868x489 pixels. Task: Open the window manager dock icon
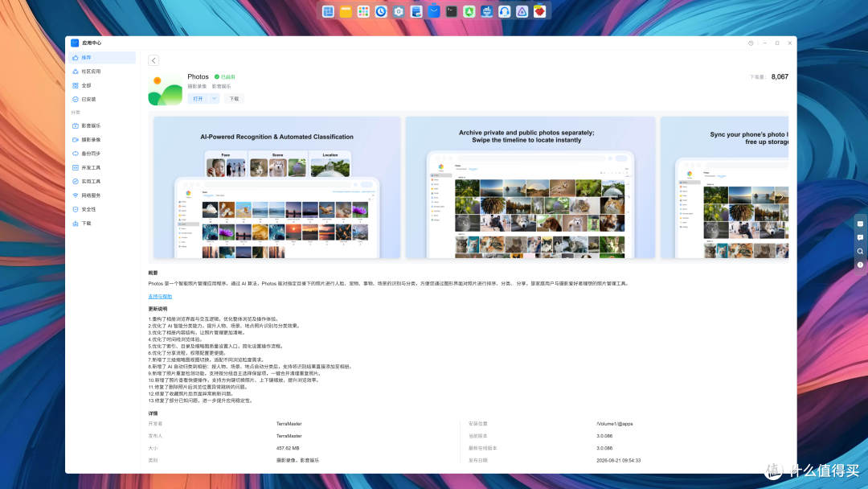click(x=328, y=11)
